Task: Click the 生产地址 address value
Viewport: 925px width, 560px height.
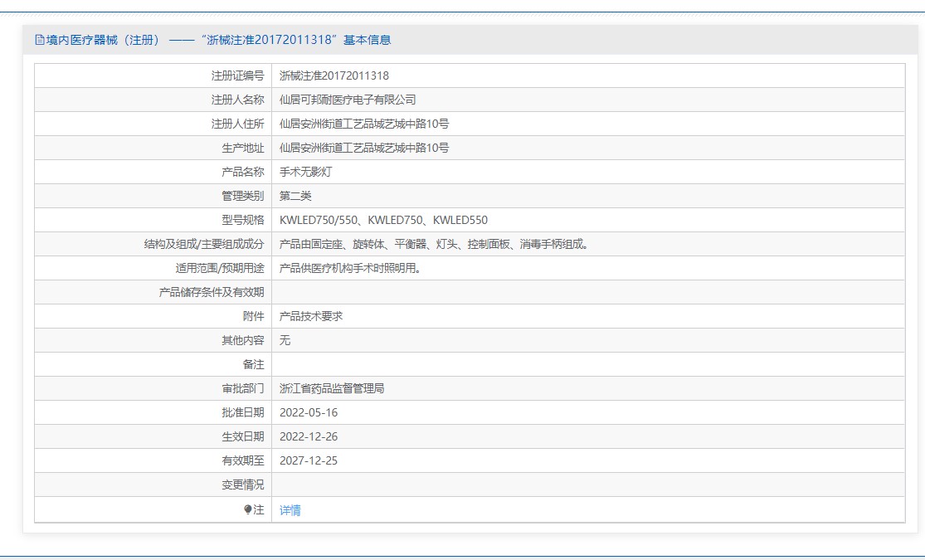Action: [x=364, y=149]
